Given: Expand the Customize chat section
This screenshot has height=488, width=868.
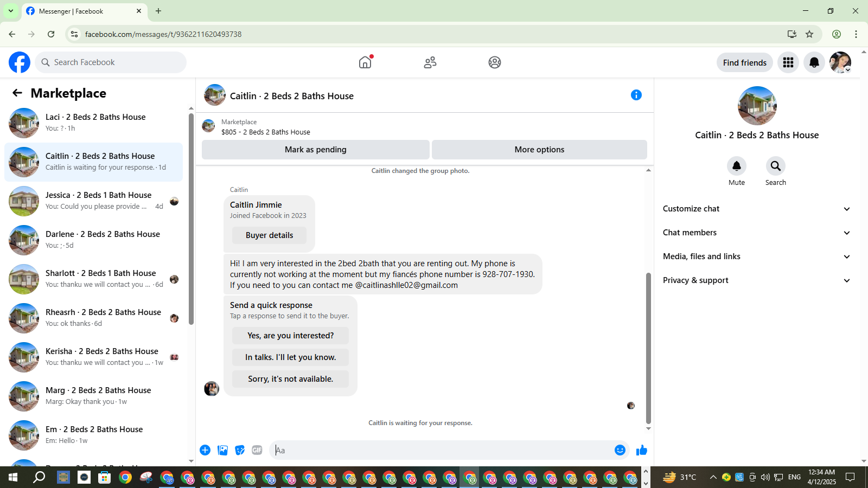Looking at the screenshot, I should click(x=756, y=209).
